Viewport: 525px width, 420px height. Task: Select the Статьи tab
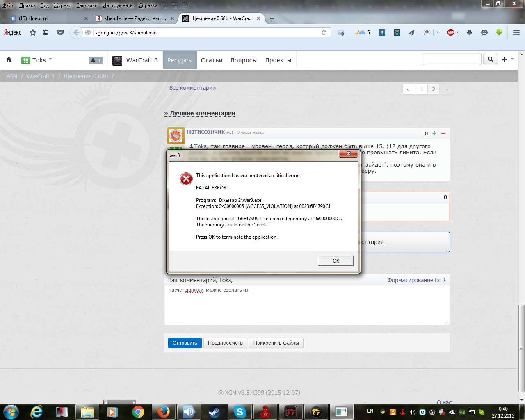coord(212,60)
